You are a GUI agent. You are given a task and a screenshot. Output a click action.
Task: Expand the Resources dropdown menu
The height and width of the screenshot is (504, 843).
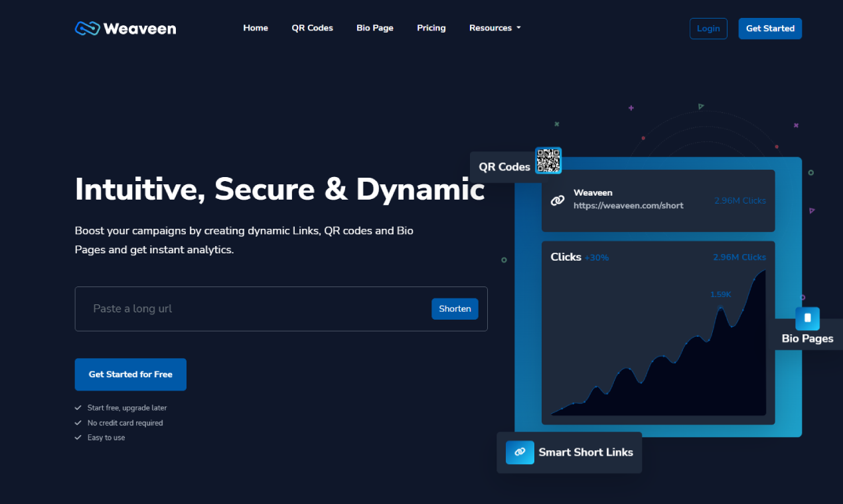(x=495, y=28)
